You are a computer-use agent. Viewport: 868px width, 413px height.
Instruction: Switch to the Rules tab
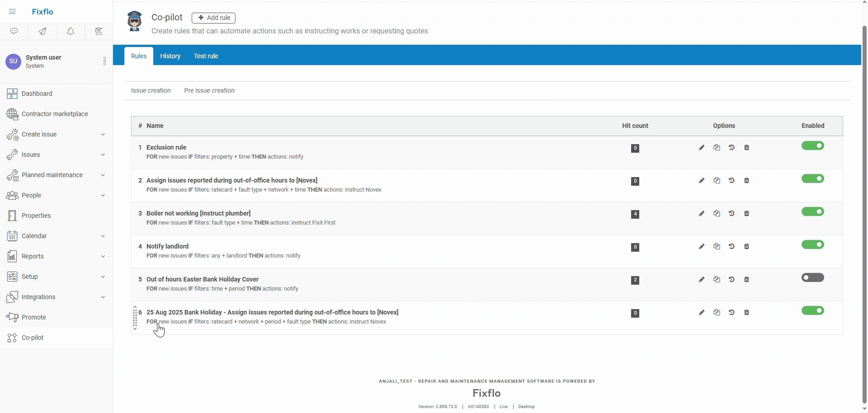tap(139, 56)
